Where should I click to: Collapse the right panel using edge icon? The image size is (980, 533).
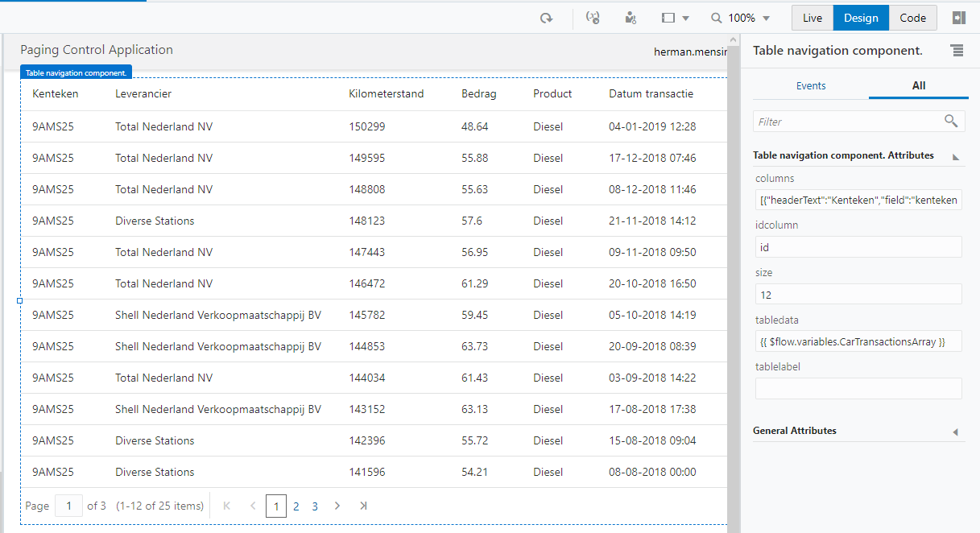click(x=959, y=18)
